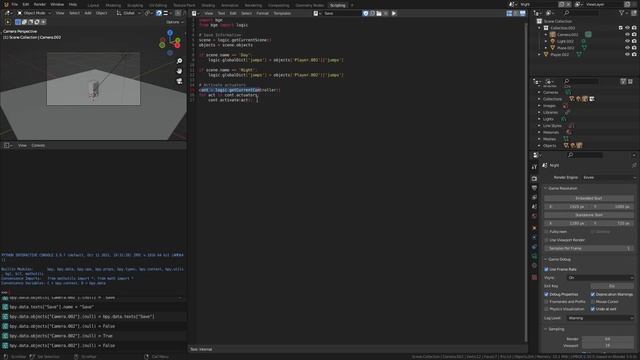Viewport: 640px width, 360px height.
Task: Open the text editor Templates menu
Action: [x=282, y=13]
